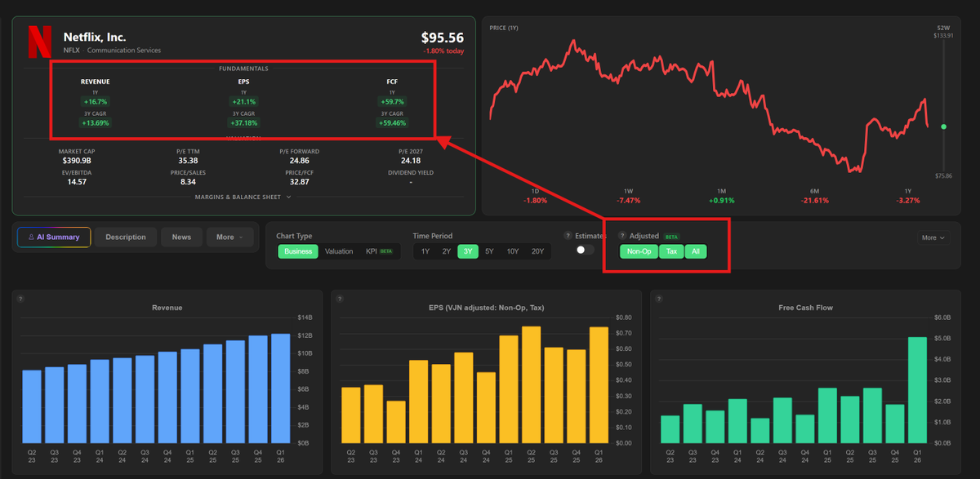980x479 pixels.
Task: Click the 52W high $133.91 label
Action: (943, 35)
